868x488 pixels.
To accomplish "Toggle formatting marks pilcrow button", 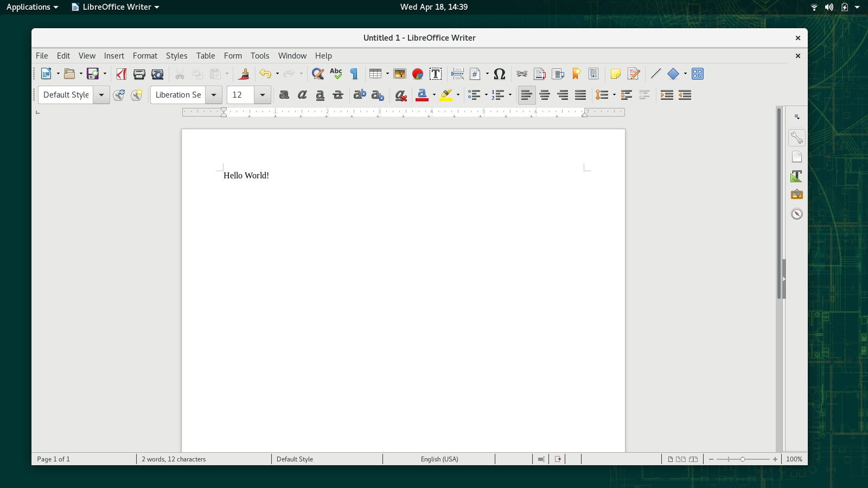I will [354, 74].
